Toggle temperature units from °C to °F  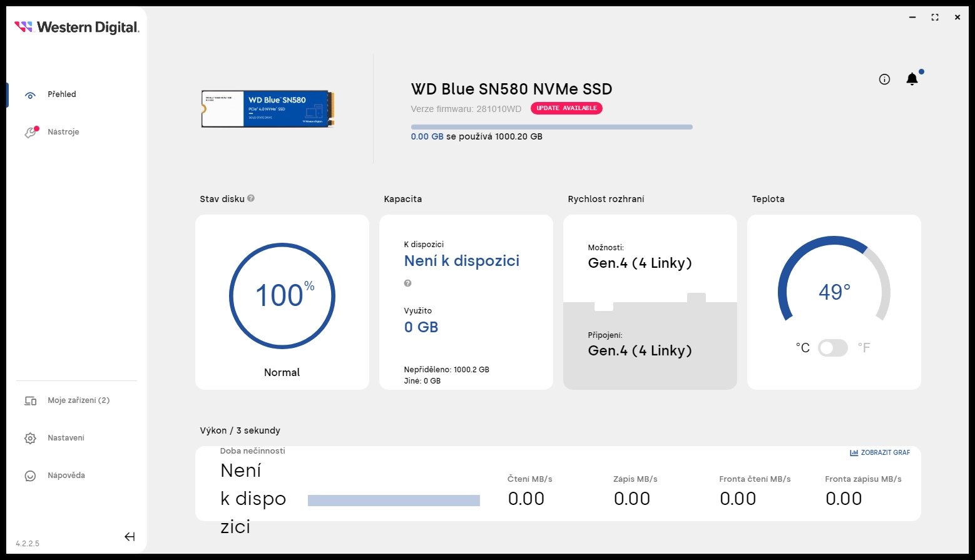(x=832, y=348)
